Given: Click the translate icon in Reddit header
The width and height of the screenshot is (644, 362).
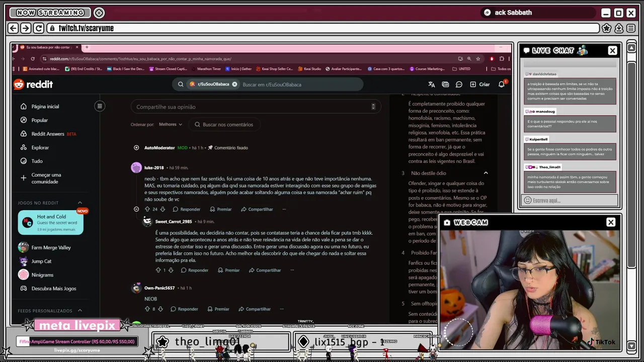Looking at the screenshot, I should point(431,84).
